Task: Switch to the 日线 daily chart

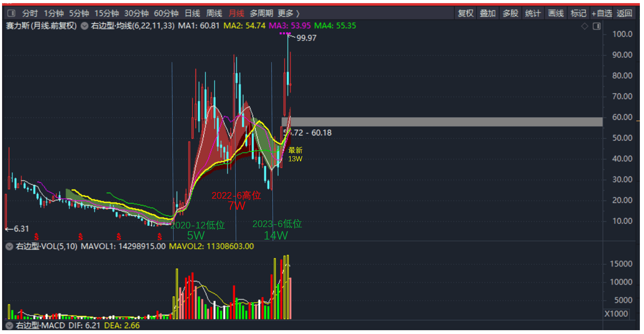Action: tap(192, 13)
